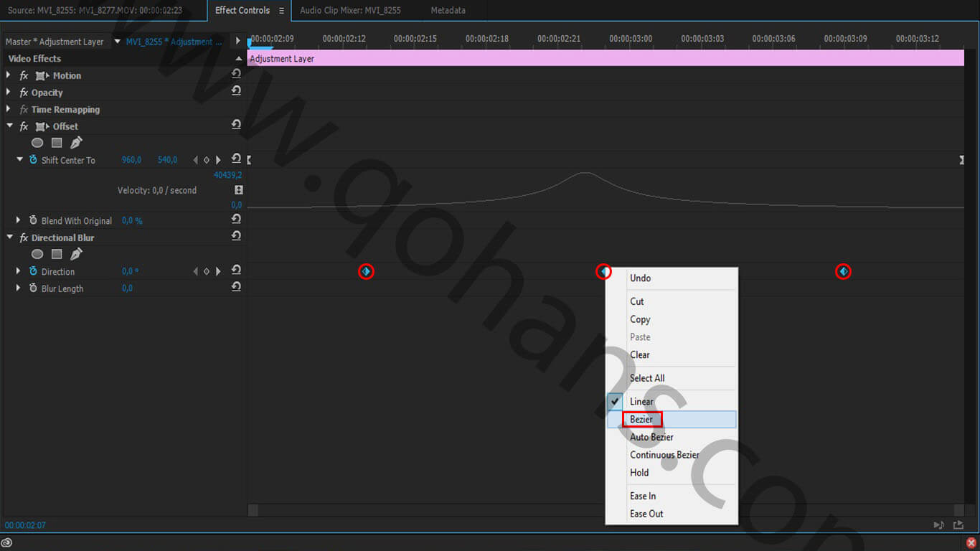Expand the Time Remapping effect
This screenshot has width=980, height=551.
tap(7, 109)
